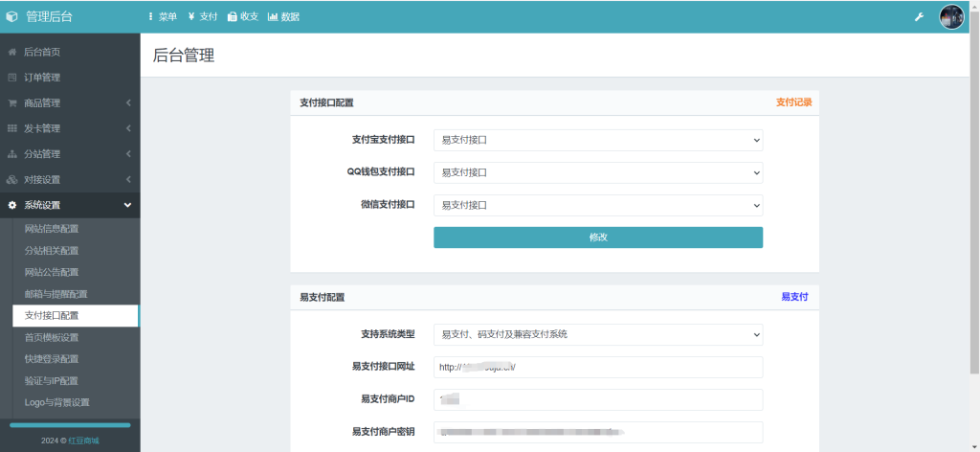Click the 修改 button

(x=598, y=237)
